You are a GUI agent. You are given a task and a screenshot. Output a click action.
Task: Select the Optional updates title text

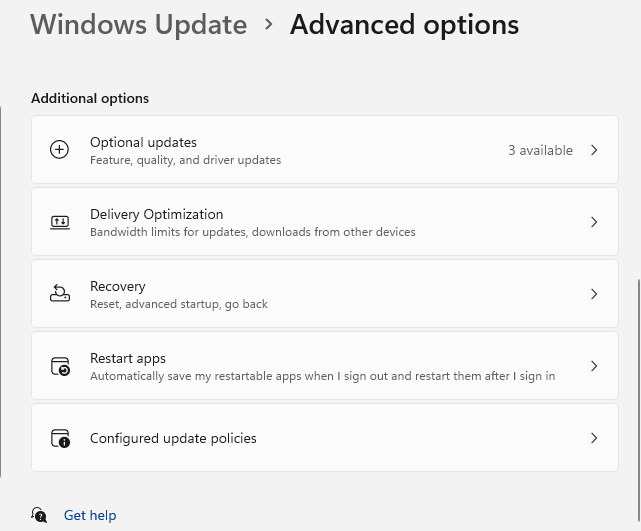143,142
